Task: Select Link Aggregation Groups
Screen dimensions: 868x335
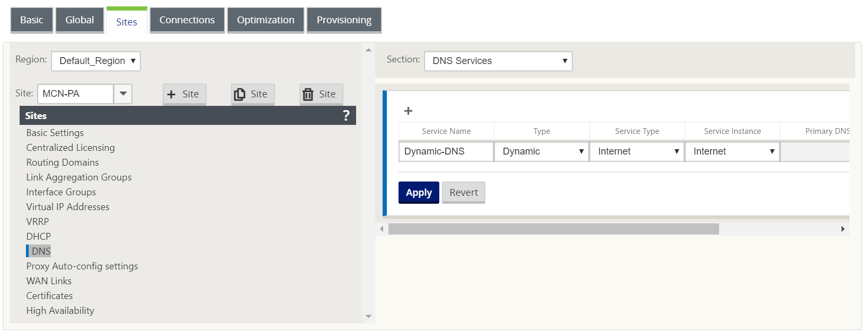Action: click(79, 177)
